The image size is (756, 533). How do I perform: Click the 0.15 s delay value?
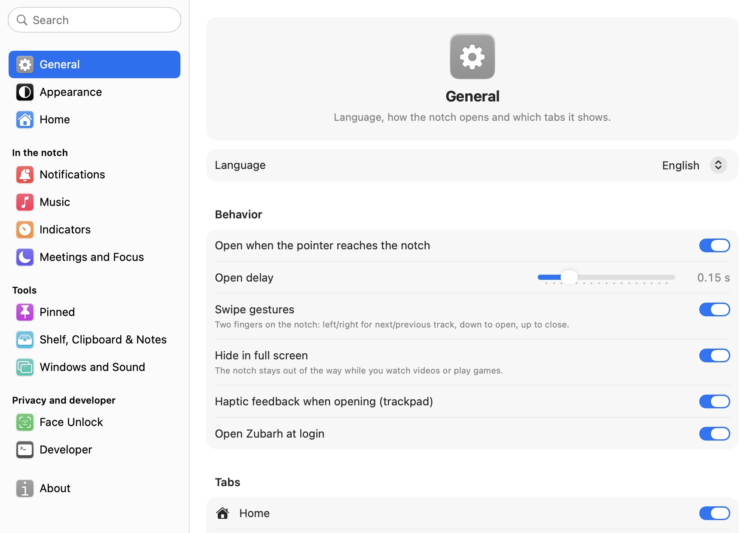coord(713,278)
